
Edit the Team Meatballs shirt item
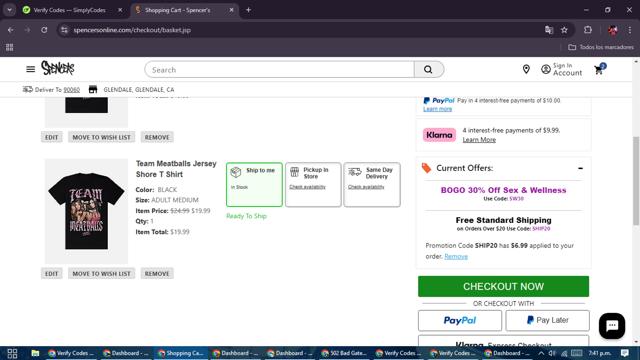coord(51,273)
